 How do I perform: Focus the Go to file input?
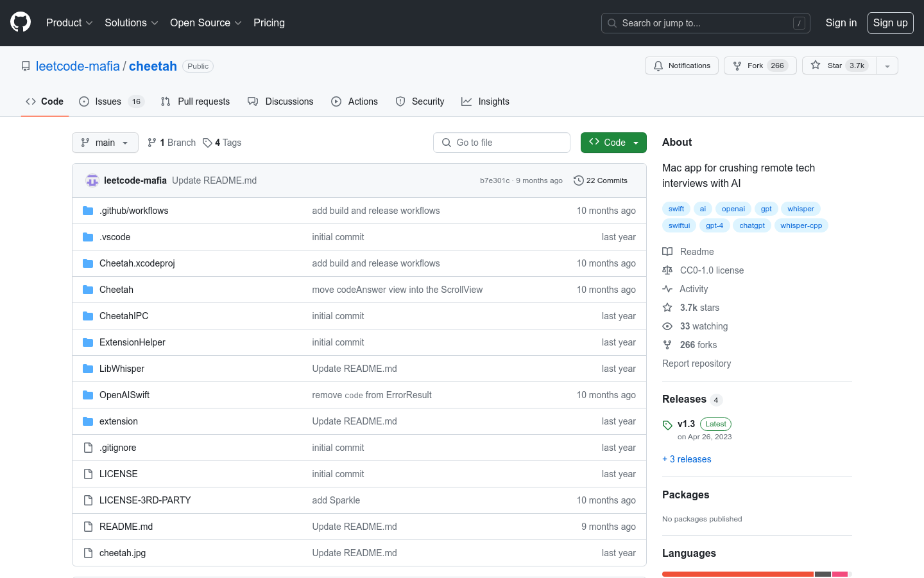click(x=502, y=143)
